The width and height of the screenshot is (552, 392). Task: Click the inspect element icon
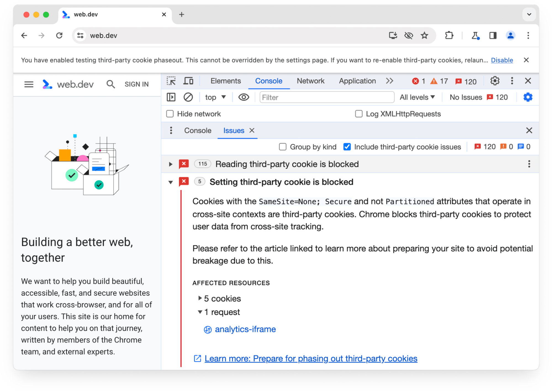(x=172, y=81)
